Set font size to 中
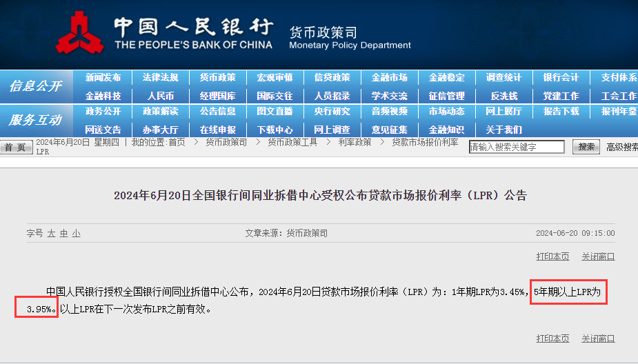638x364 pixels. pos(64,233)
